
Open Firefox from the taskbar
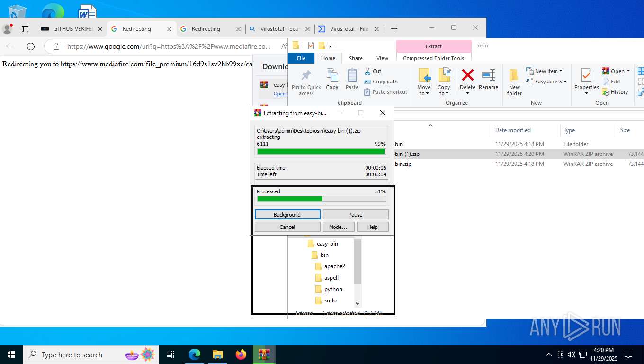point(241,355)
